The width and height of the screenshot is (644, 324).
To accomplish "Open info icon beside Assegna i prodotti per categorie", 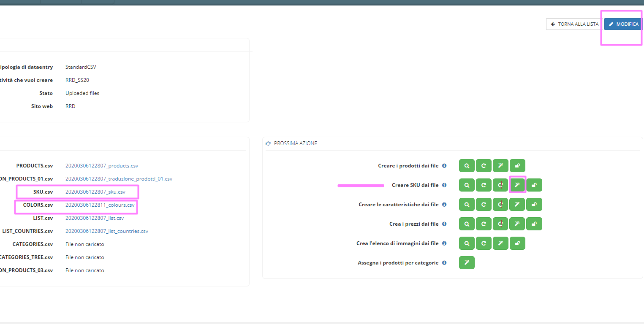I will (x=444, y=263).
